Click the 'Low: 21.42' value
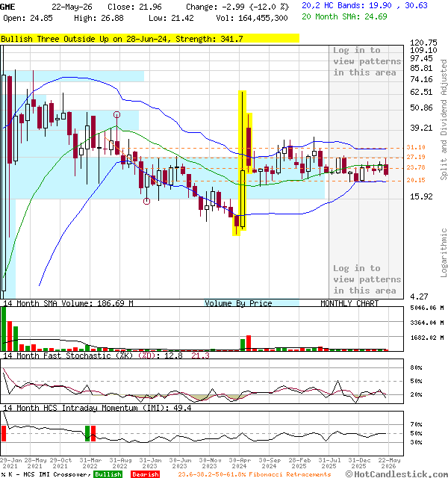Viewport: 448px width, 478px height. [171, 18]
